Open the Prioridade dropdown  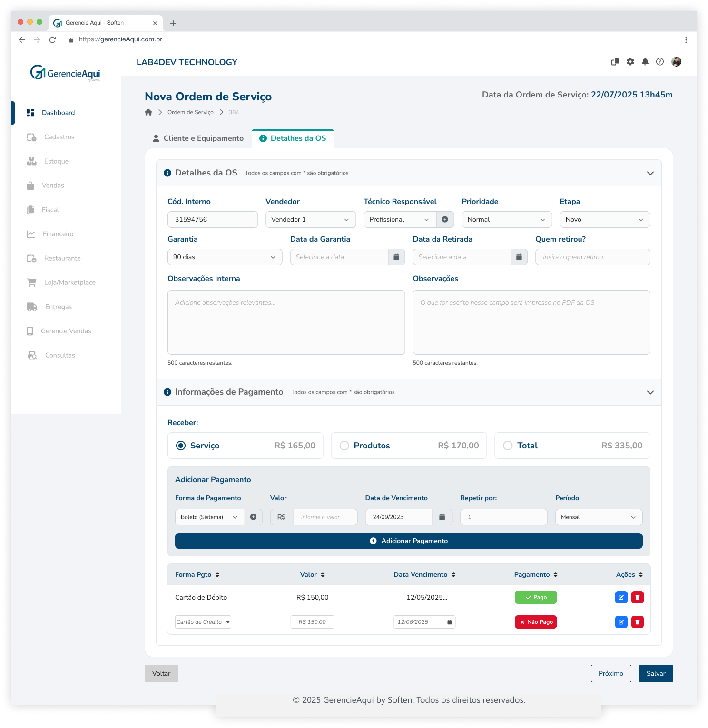[x=506, y=219]
